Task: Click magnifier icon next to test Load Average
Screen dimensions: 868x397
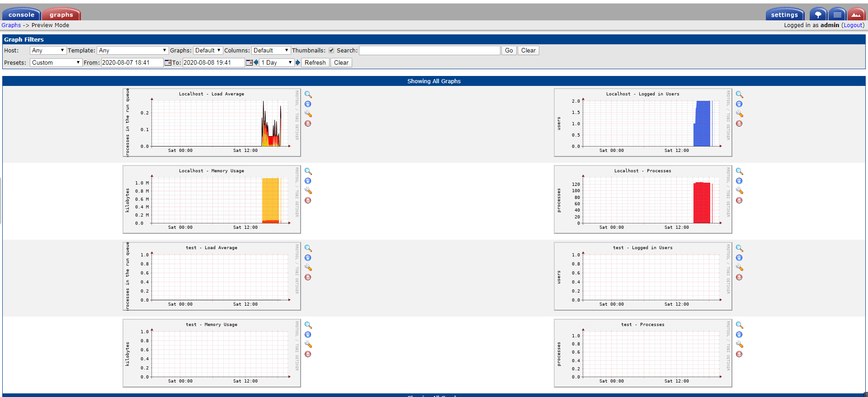Action: click(308, 248)
